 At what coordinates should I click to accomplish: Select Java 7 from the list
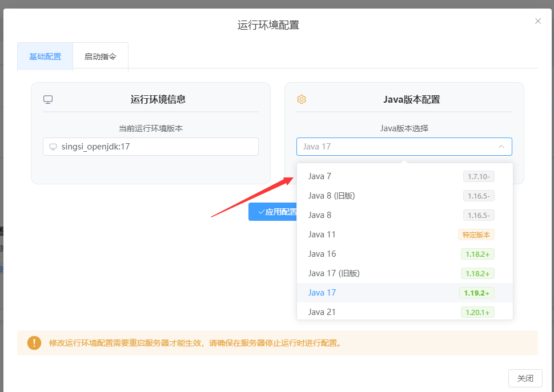(320, 176)
